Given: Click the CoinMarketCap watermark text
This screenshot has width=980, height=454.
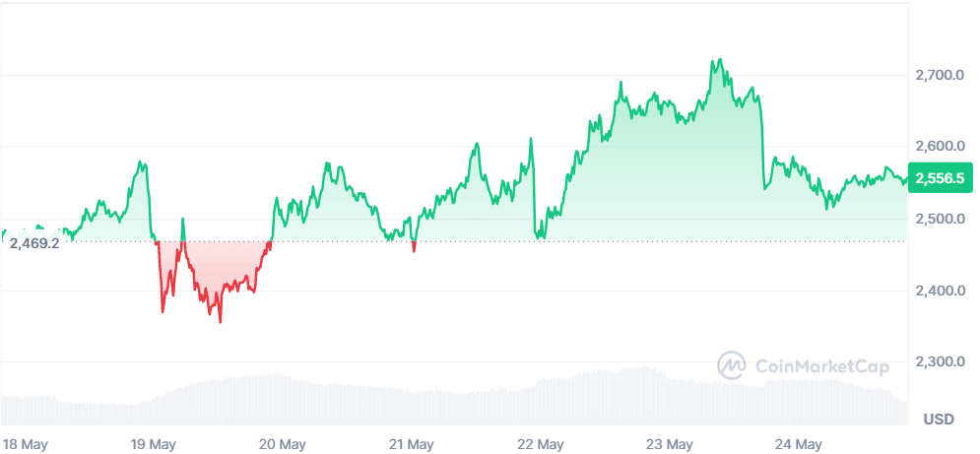Looking at the screenshot, I should click(821, 366).
